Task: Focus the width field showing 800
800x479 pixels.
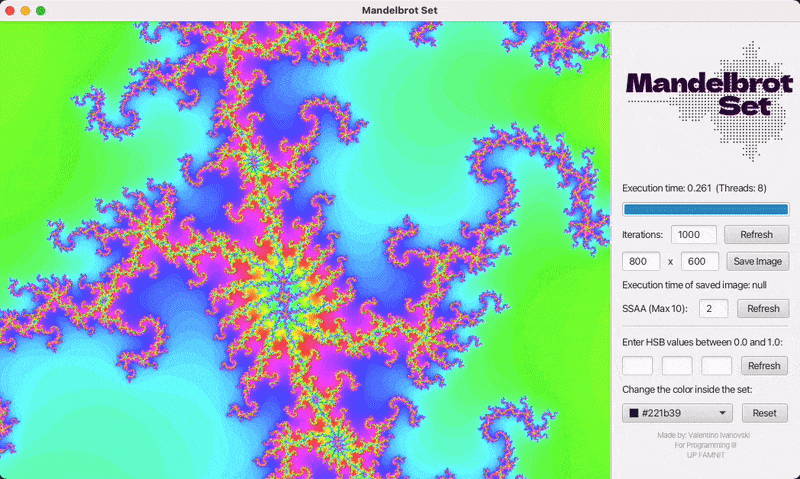Action: click(641, 261)
